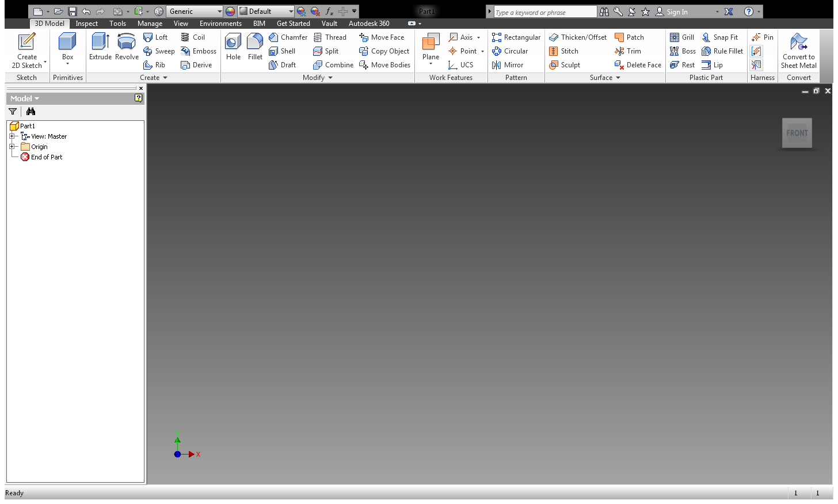
Task: Open the Default appearance dropdown
Action: 291,12
